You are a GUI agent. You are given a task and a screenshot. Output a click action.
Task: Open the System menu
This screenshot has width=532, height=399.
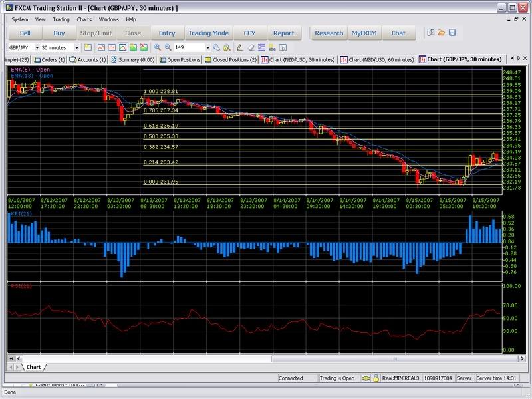coord(20,19)
